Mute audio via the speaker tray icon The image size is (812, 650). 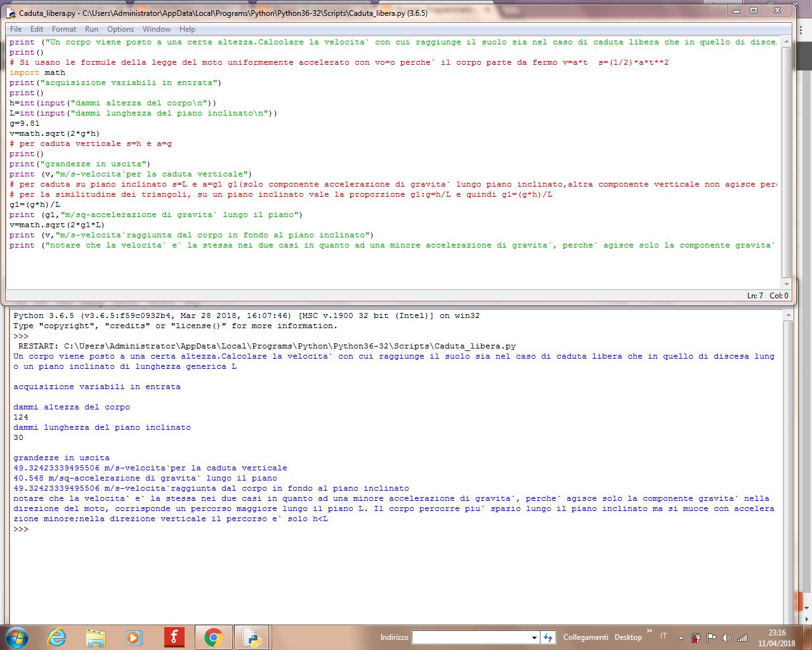[727, 637]
